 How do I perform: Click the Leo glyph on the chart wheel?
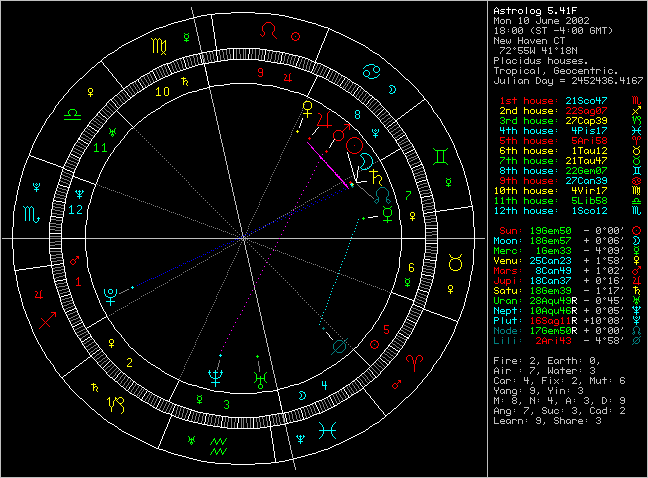(265, 33)
